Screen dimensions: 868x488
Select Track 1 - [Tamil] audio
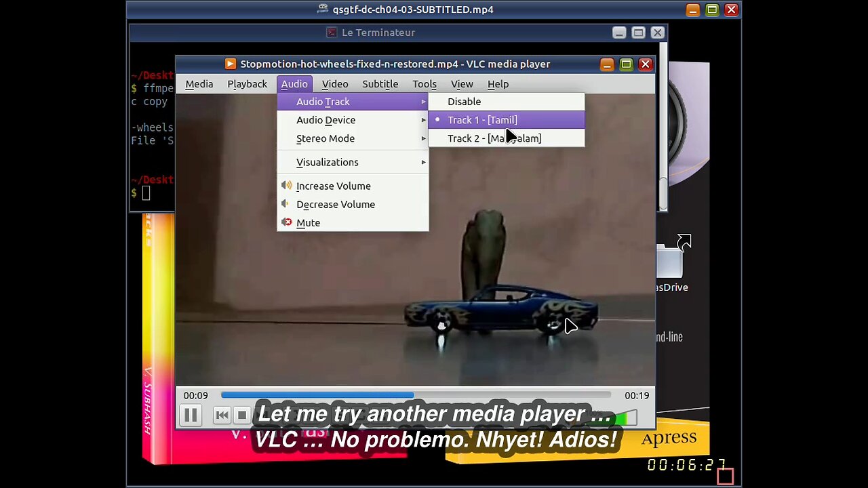(506, 120)
